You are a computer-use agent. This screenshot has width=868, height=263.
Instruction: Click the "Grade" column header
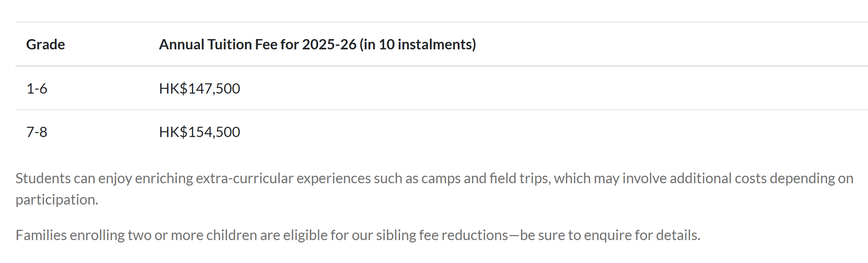[x=45, y=45]
